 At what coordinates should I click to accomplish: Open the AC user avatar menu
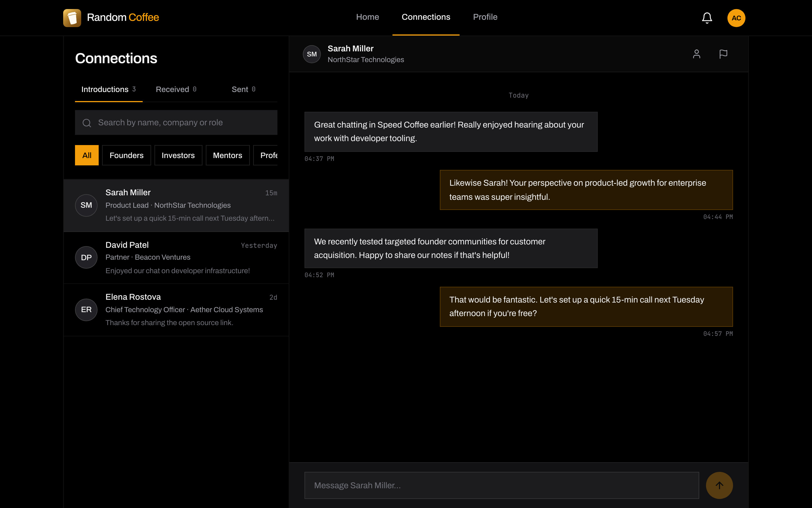736,18
